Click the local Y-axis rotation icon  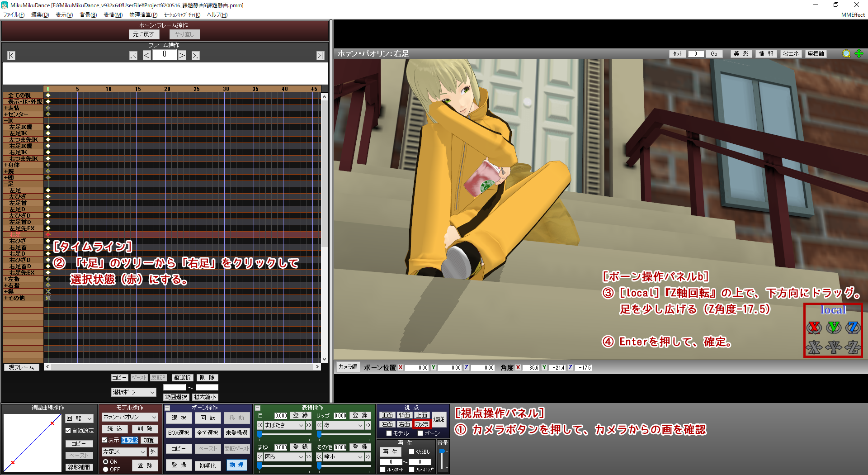(834, 327)
